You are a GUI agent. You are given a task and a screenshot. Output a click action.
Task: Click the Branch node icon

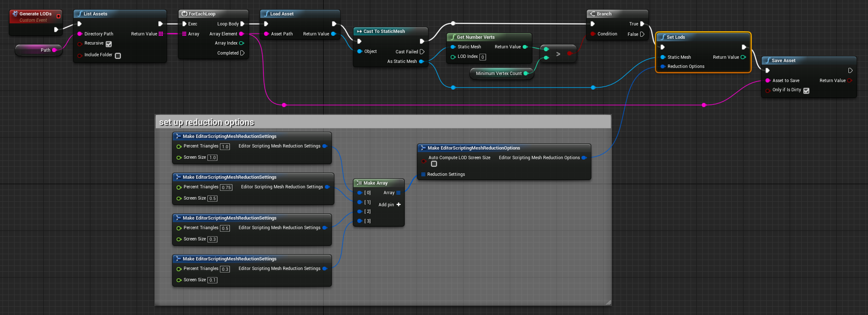(x=592, y=14)
